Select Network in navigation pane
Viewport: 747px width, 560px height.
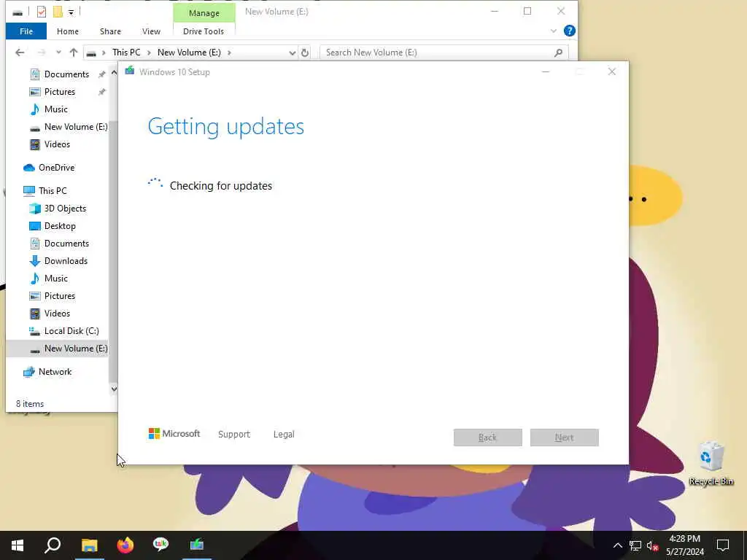[55, 372]
